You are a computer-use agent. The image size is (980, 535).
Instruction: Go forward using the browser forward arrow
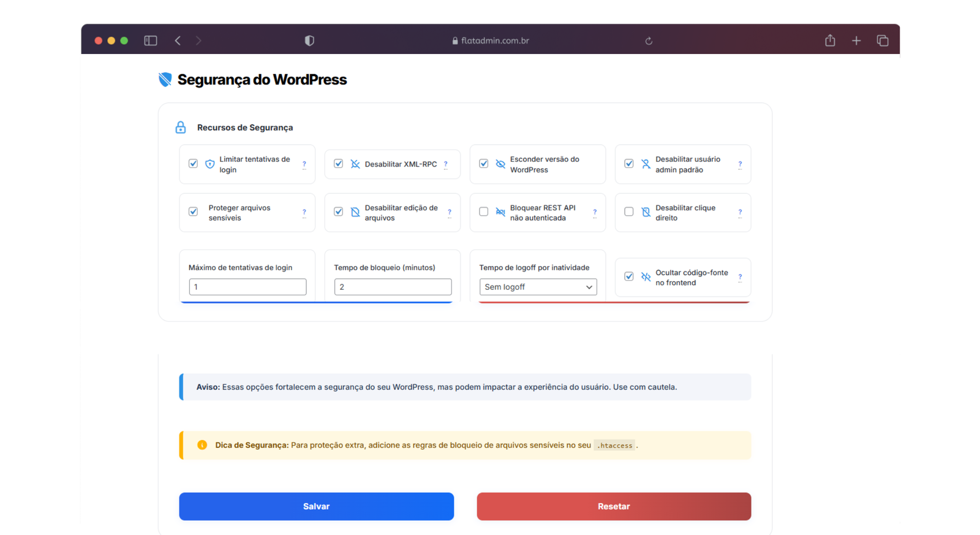(198, 40)
